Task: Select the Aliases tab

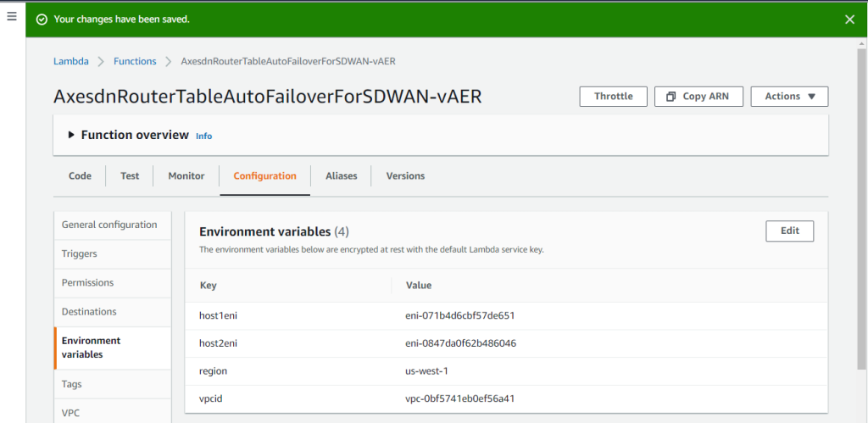Action: [341, 175]
